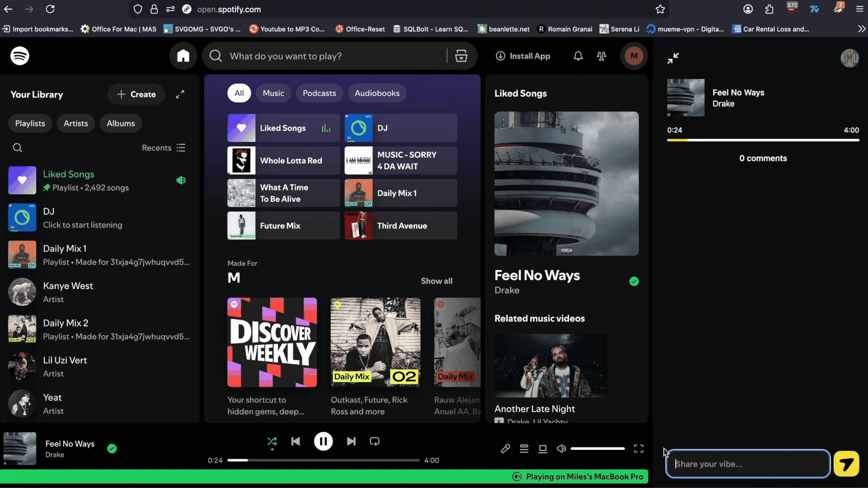Click Show all in Made For section
The image size is (868, 488).
click(x=436, y=281)
